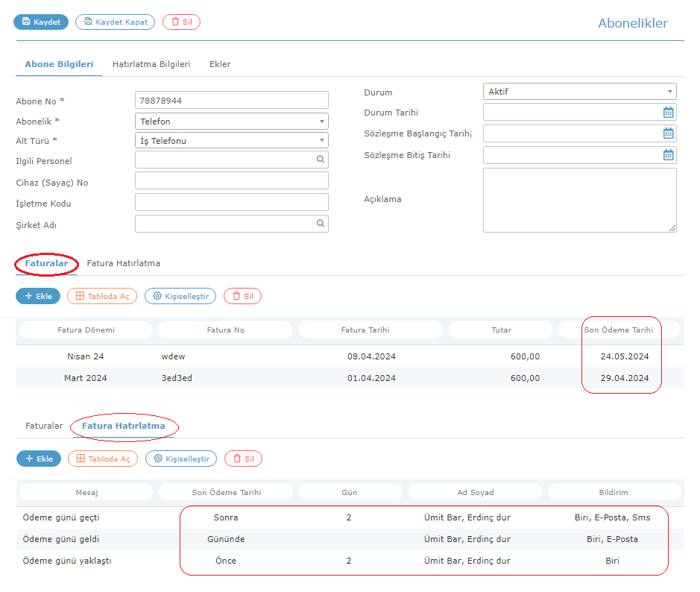Click the Kaydet save button

click(41, 22)
